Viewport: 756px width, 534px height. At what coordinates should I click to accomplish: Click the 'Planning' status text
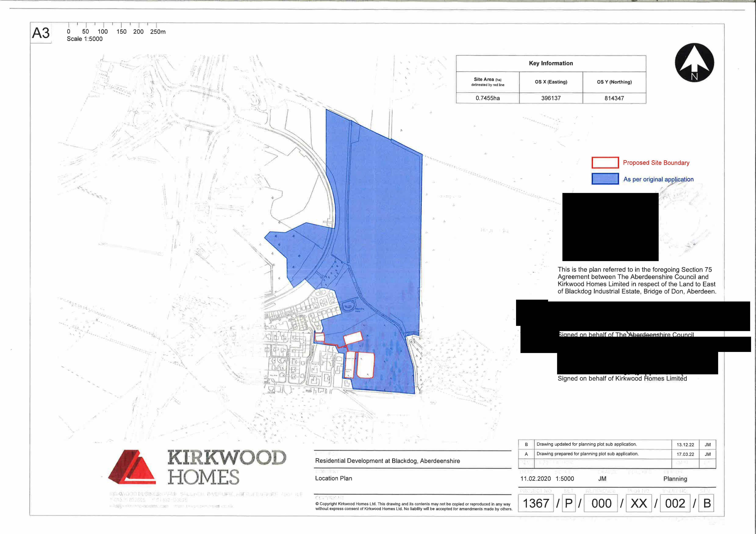click(675, 479)
